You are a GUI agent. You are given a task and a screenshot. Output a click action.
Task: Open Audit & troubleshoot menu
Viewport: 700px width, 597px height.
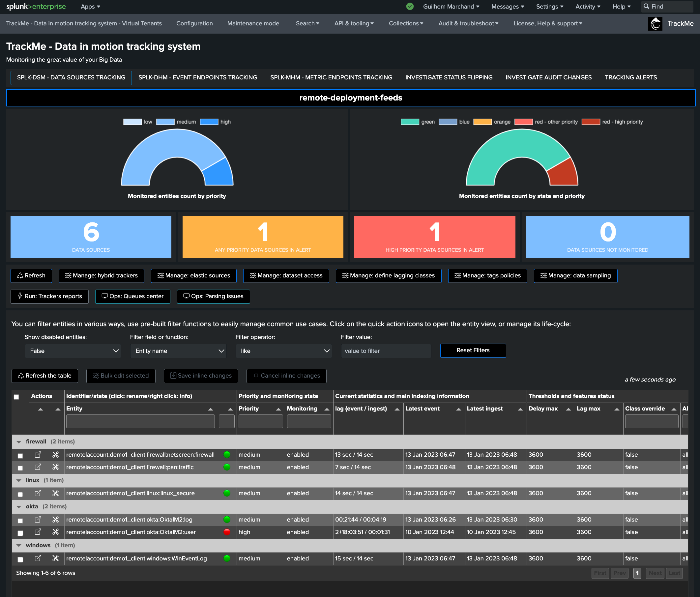(468, 24)
